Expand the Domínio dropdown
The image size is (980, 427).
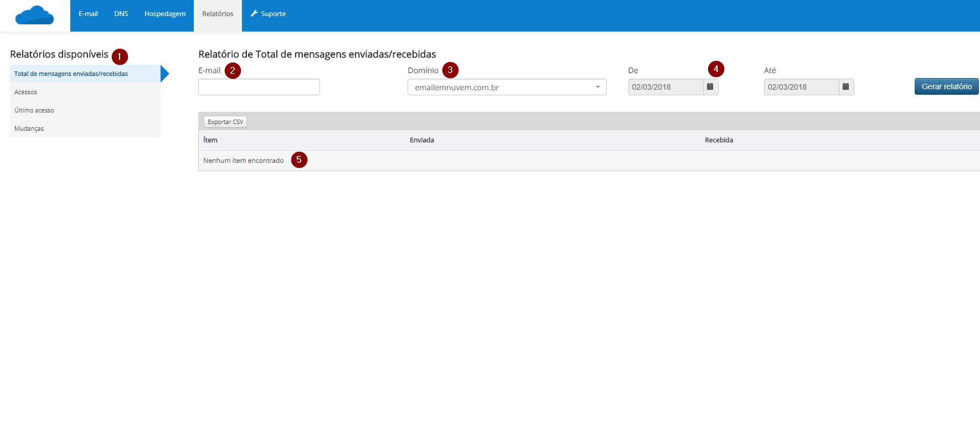pos(507,88)
